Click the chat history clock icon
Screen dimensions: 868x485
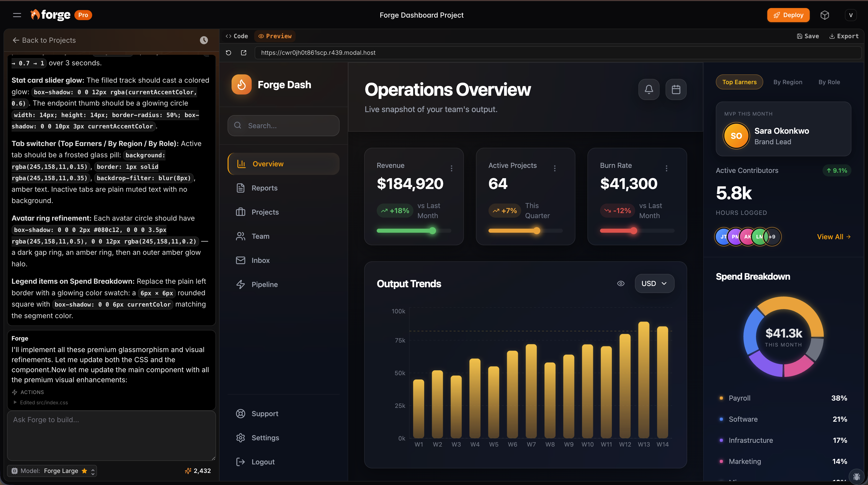(204, 40)
